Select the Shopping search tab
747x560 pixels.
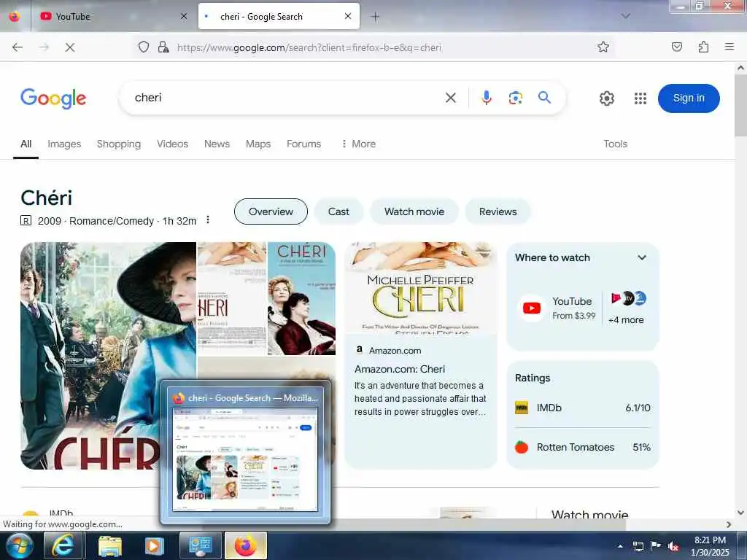[119, 144]
